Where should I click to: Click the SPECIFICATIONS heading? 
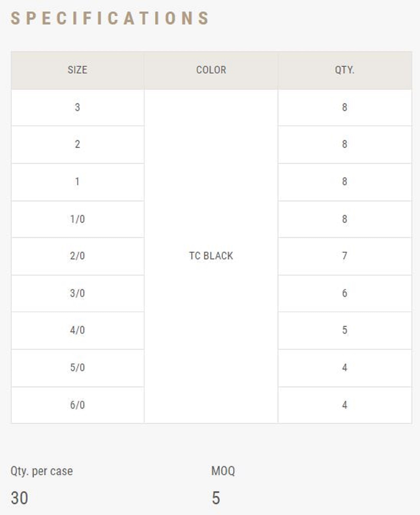coord(110,18)
